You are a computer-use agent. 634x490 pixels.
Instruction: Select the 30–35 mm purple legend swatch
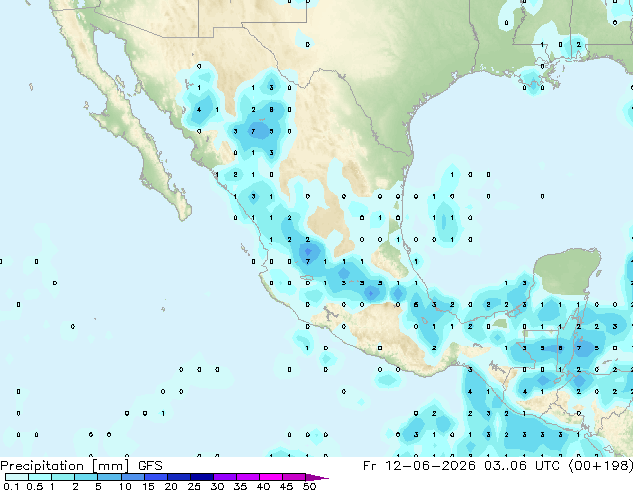(x=224, y=477)
